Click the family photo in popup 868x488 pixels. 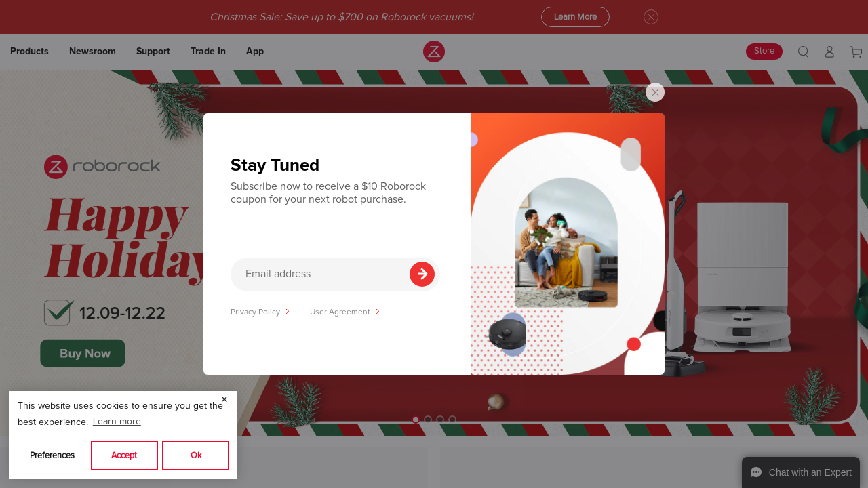(x=566, y=243)
